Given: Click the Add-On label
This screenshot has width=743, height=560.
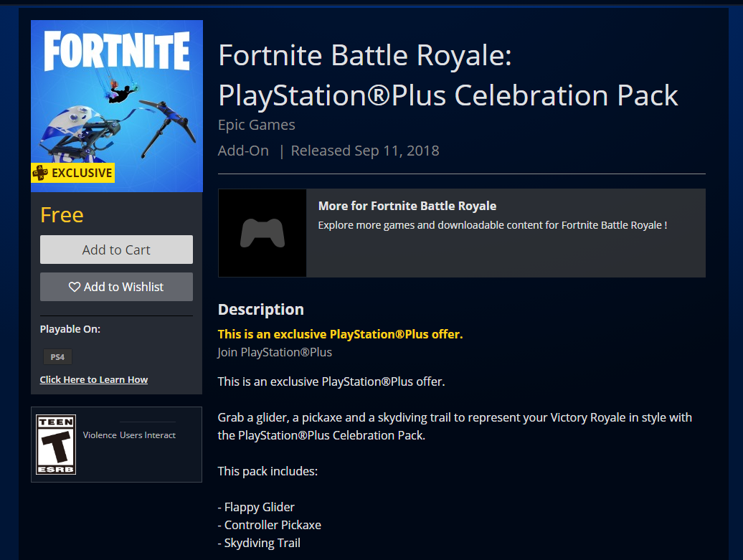Looking at the screenshot, I should pos(243,151).
